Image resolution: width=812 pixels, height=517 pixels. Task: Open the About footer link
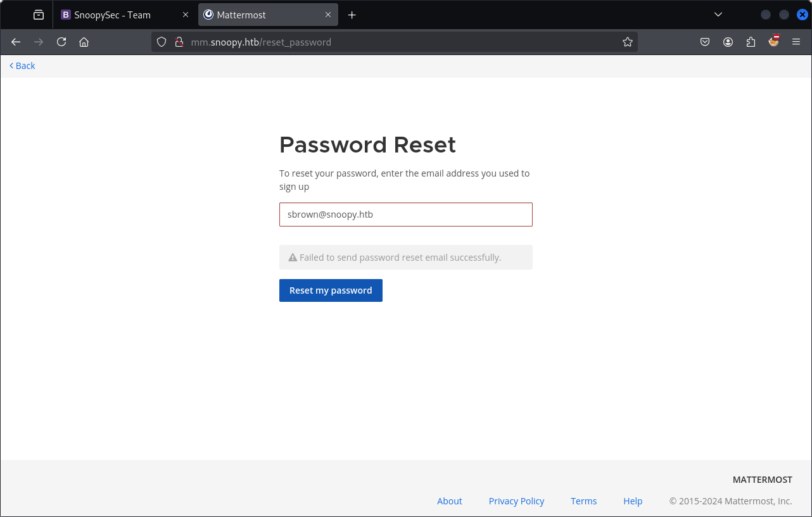(x=449, y=501)
